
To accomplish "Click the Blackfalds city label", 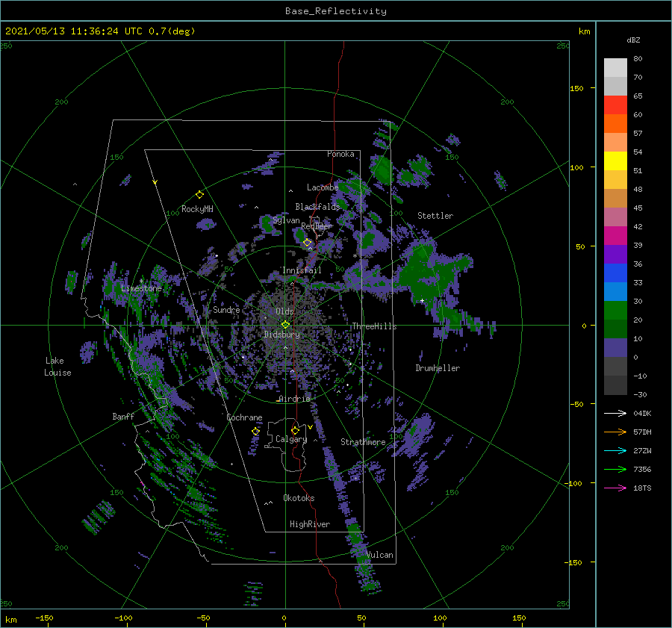I will [317, 207].
